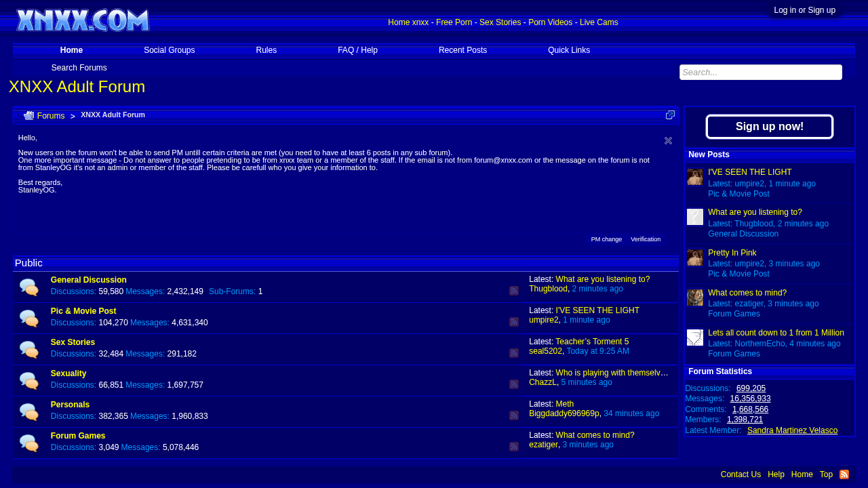Click the Porn Videos header link
Viewport: 868px width, 488px height.
[x=550, y=22]
